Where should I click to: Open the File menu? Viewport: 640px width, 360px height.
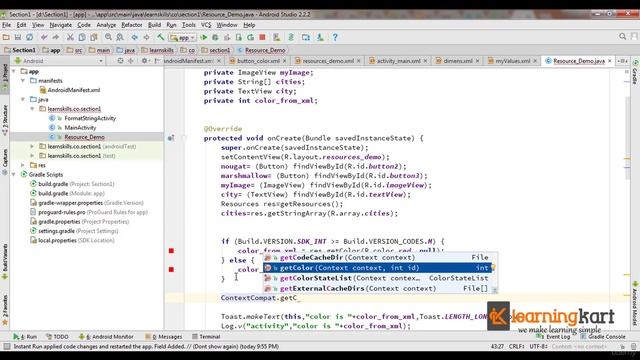click(7, 25)
